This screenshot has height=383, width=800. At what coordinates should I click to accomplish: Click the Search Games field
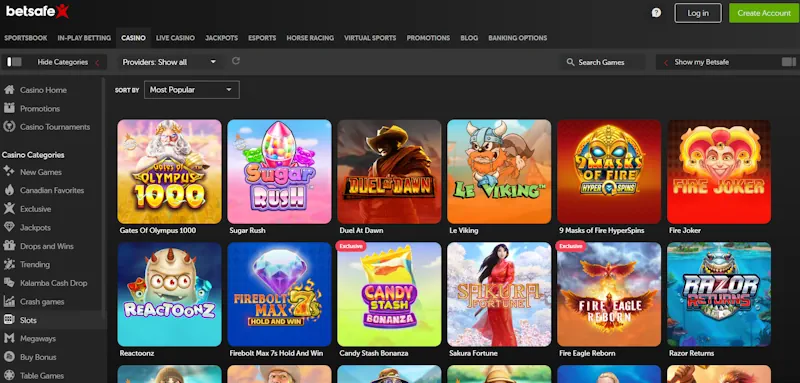pos(603,62)
